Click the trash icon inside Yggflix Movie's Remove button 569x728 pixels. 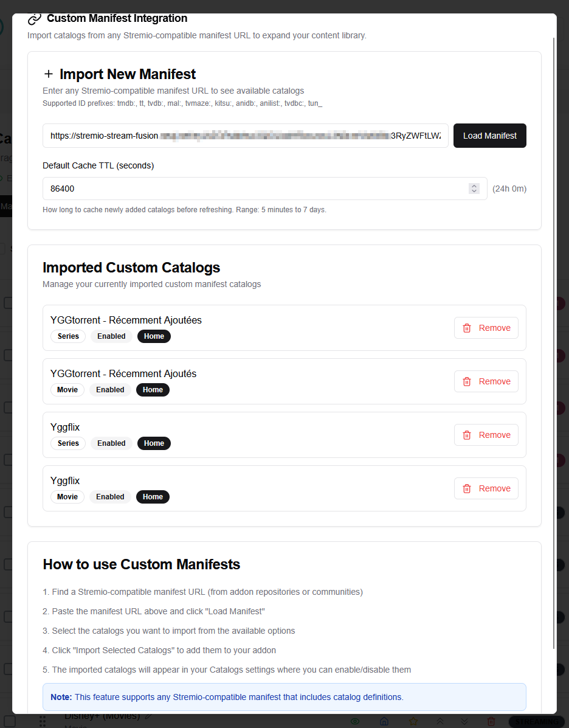(467, 488)
